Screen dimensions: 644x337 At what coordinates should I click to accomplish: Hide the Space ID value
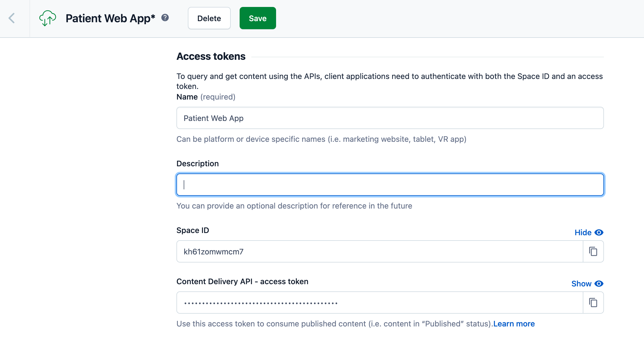point(583,232)
